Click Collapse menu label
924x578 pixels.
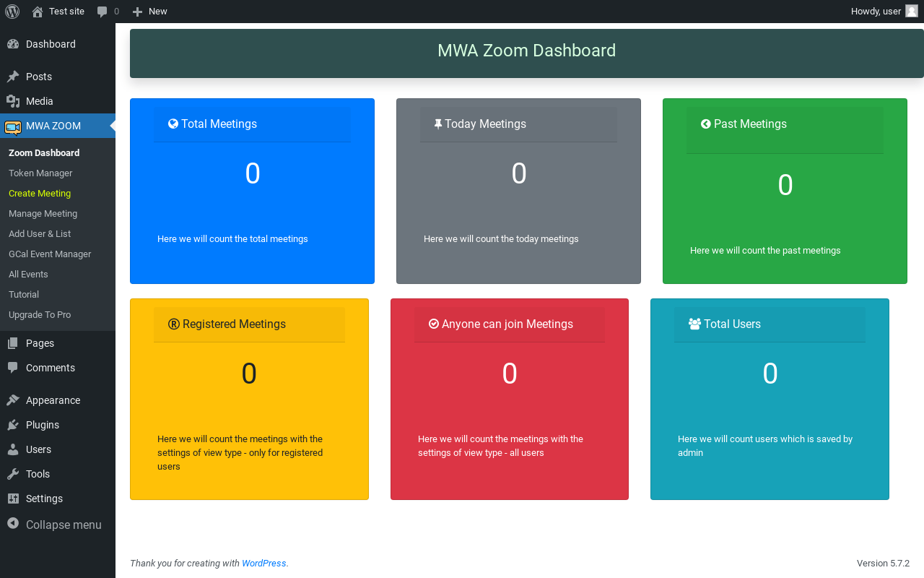[x=64, y=525]
